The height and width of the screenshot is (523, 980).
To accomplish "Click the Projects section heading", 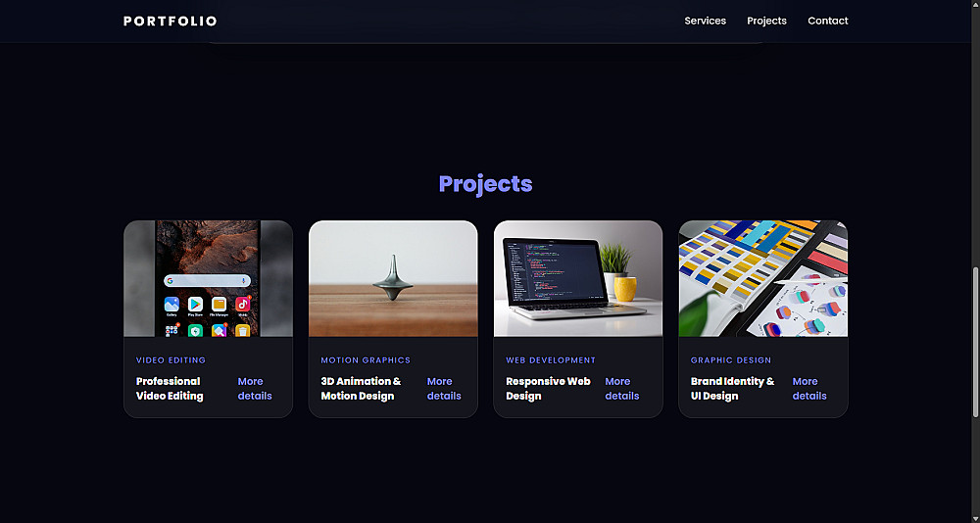I will point(486,184).
